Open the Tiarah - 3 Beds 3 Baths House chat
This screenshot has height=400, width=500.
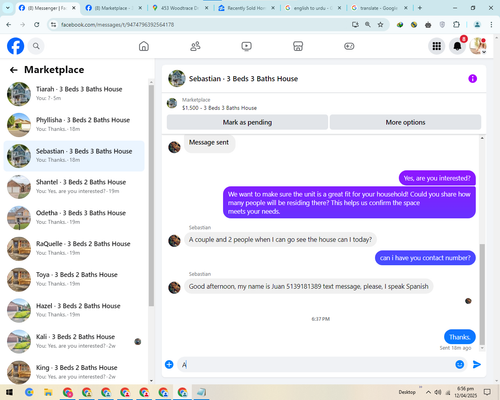[74, 94]
